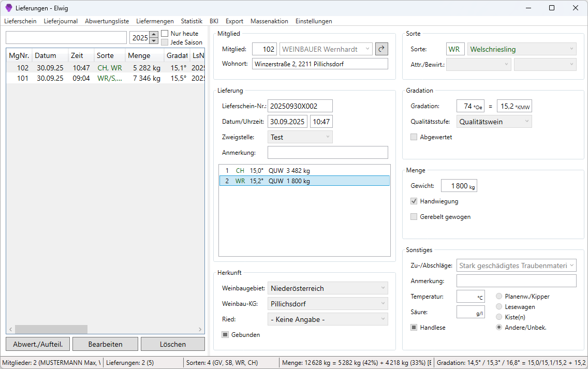Click the Mitglied number field 102
The image size is (588, 369).
coord(264,49)
